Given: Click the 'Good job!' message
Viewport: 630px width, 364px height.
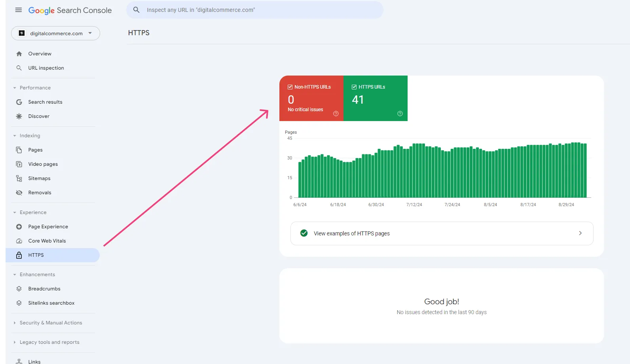Looking at the screenshot, I should coord(442,301).
